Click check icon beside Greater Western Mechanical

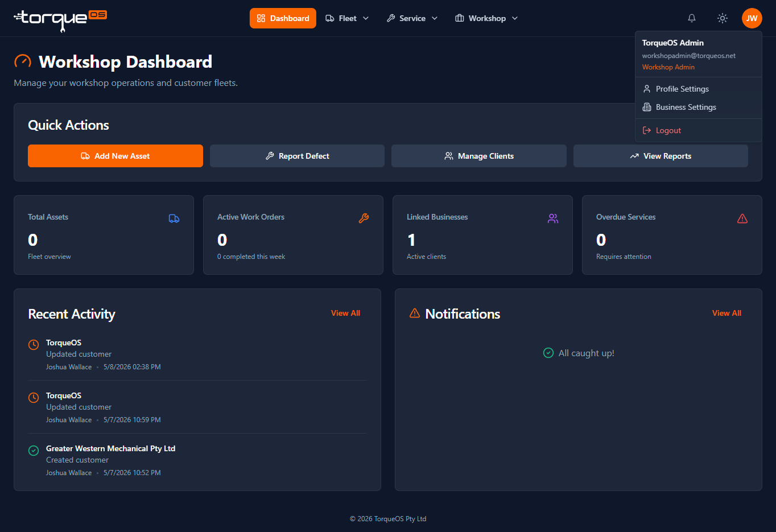coord(34,451)
